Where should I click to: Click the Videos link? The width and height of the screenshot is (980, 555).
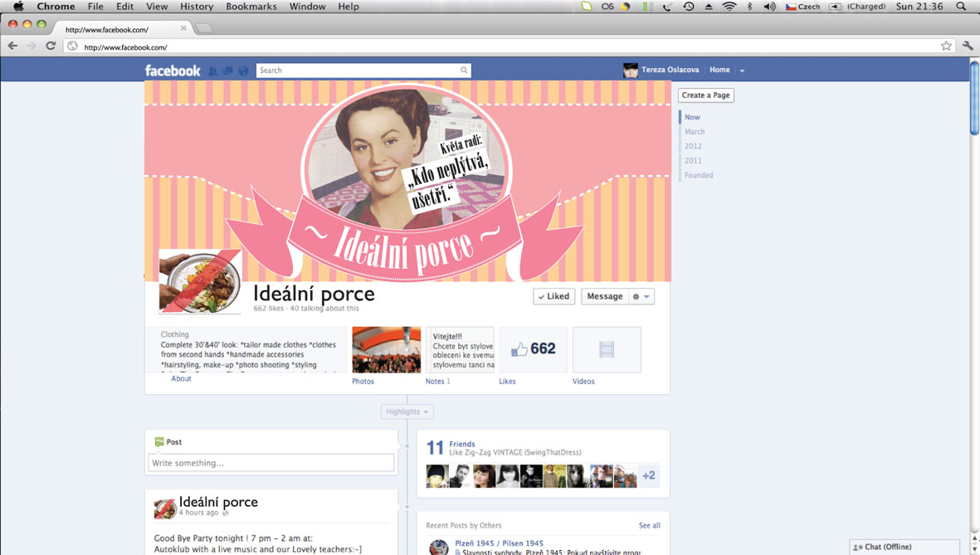[583, 382]
